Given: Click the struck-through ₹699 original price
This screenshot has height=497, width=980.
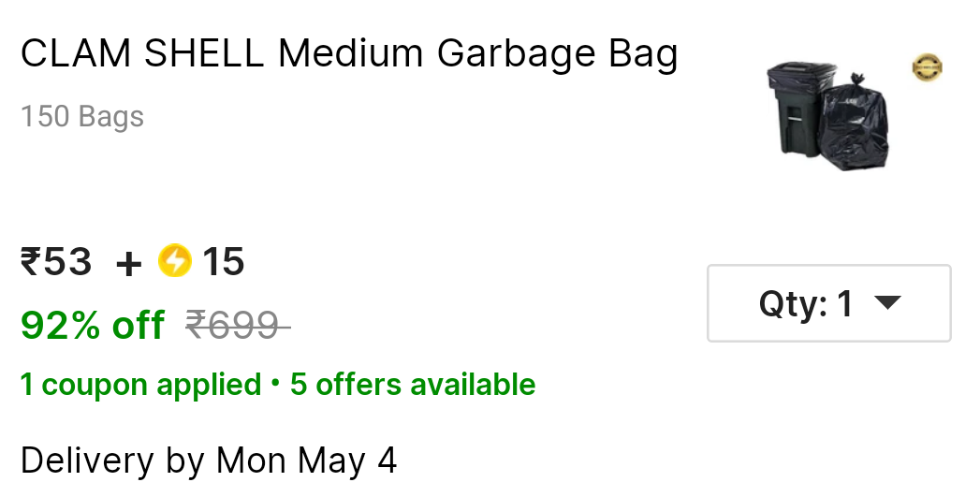Looking at the screenshot, I should (x=234, y=326).
